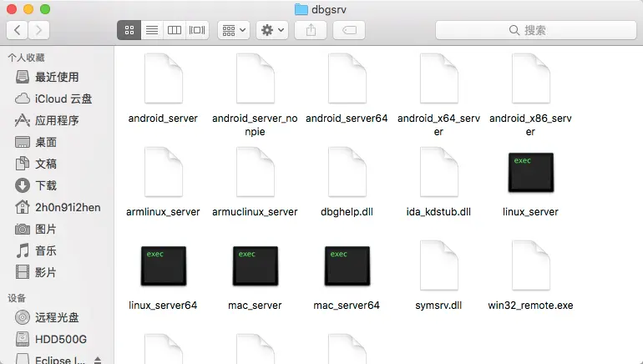Click the search field
This screenshot has width=643, height=364.
pos(536,30)
